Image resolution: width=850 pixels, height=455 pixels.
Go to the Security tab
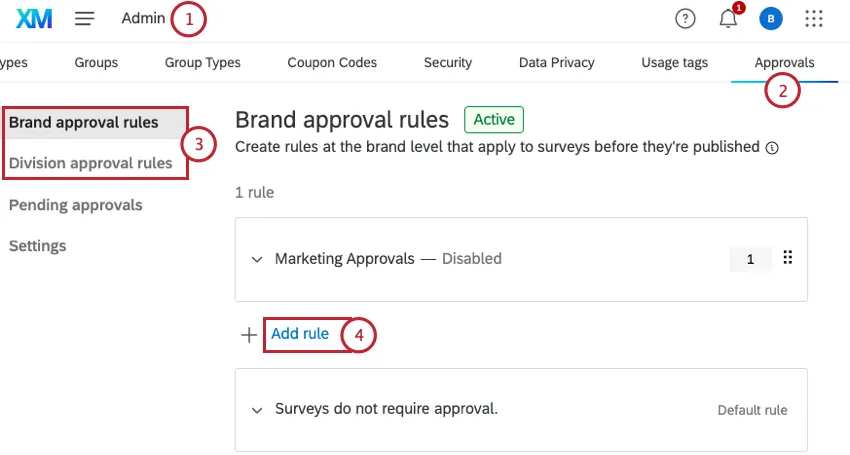pos(447,62)
